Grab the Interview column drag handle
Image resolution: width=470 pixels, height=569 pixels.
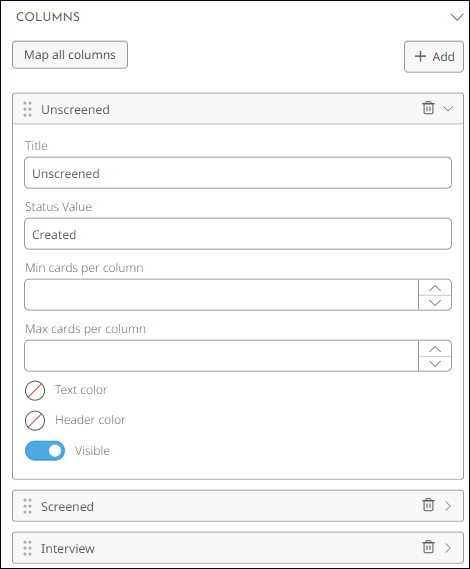28,548
